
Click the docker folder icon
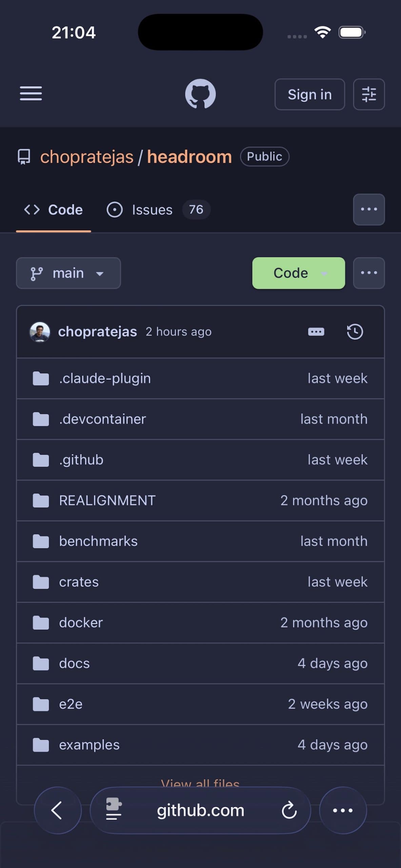tap(41, 623)
